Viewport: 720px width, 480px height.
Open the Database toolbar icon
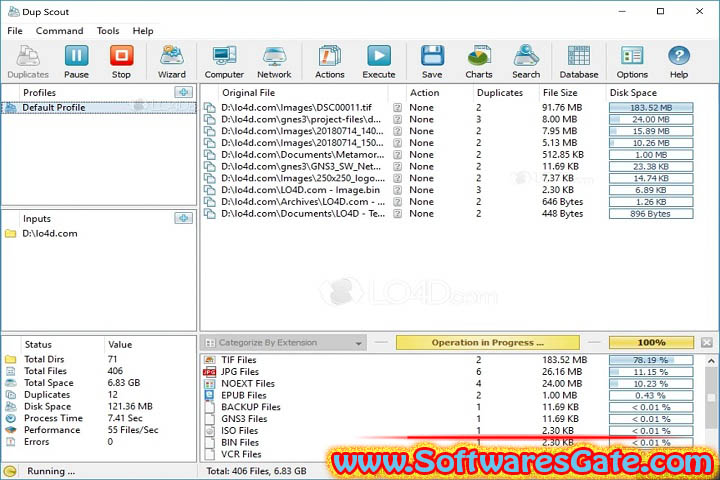(x=579, y=62)
